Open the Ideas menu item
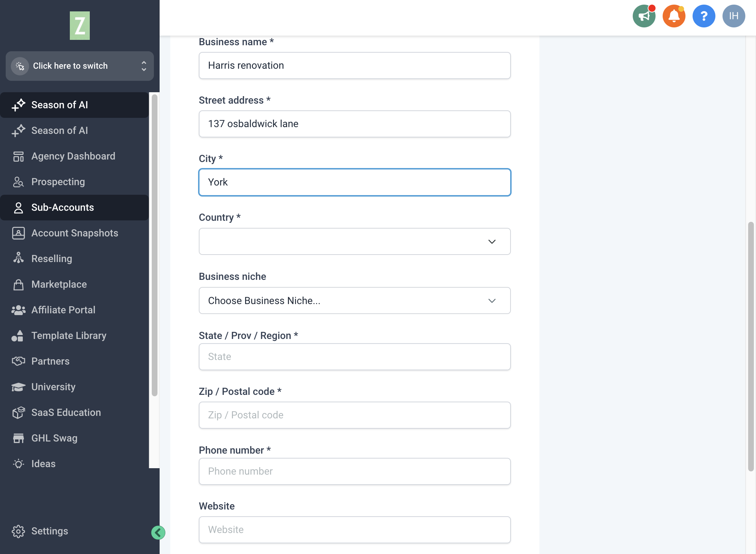This screenshot has width=756, height=554. point(74,464)
